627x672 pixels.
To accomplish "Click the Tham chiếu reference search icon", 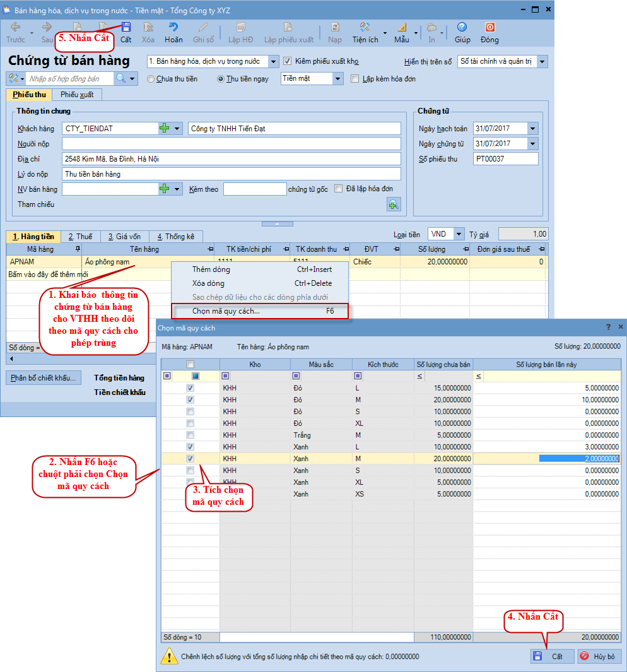I will [394, 204].
